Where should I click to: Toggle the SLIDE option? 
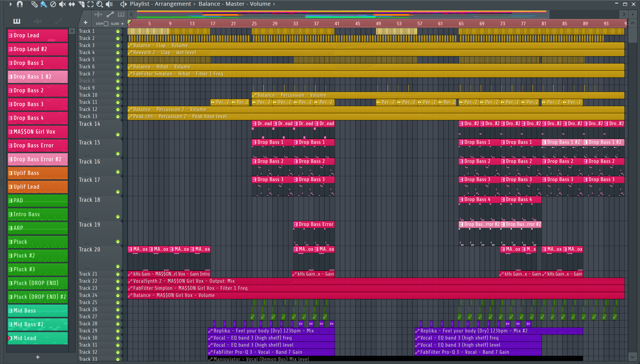[x=122, y=24]
